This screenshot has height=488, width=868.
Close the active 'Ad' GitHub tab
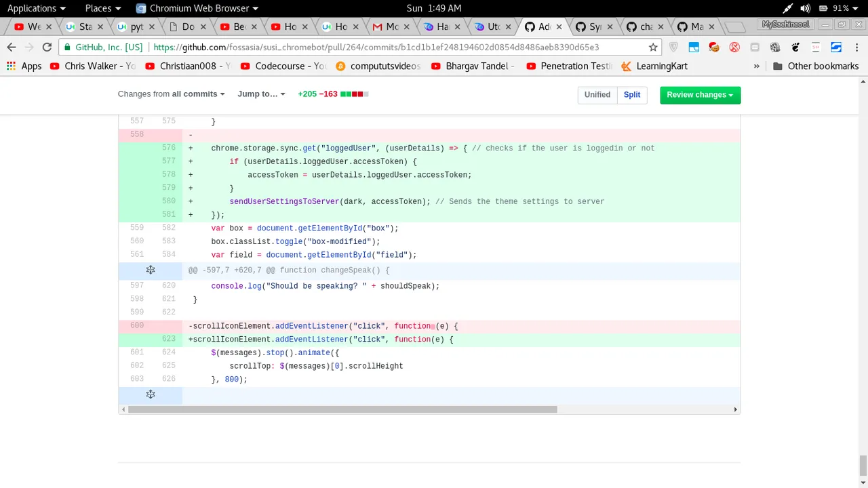559,26
